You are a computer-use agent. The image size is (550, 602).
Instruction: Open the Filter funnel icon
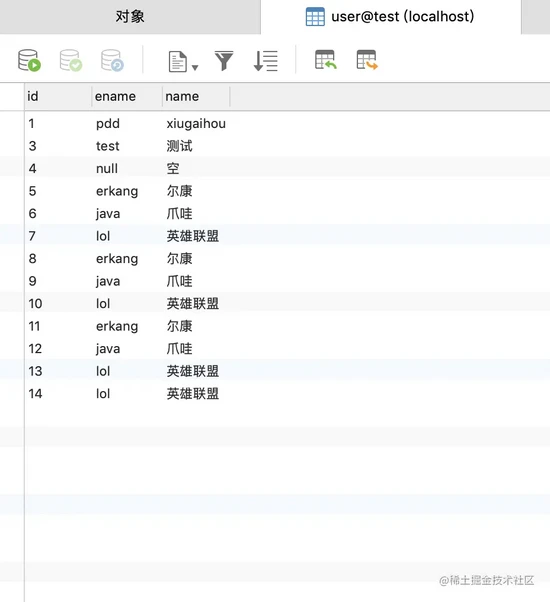point(224,61)
